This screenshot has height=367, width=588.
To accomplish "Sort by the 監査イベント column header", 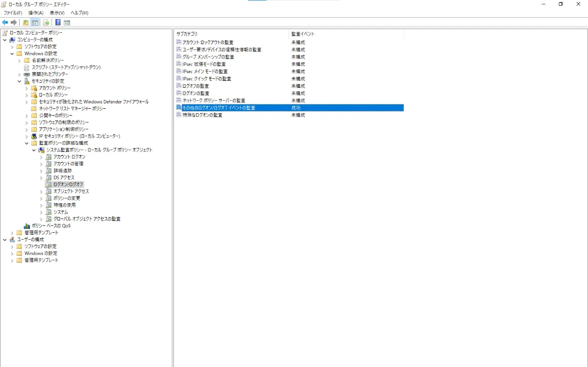I will pos(346,34).
